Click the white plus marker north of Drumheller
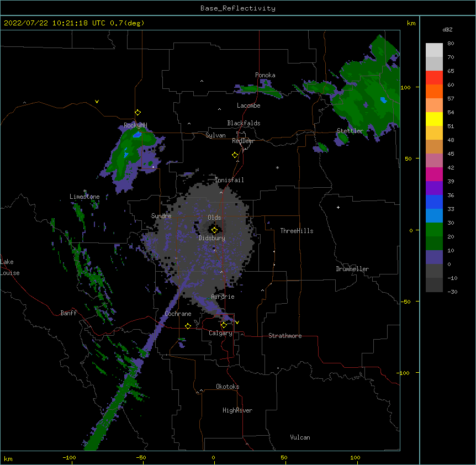The height and width of the screenshot is (465, 476). 338,207
